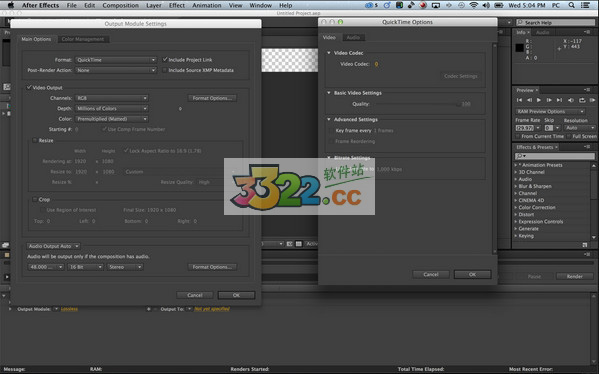Click video Format Options button
Screen dimensions: 599x374
pyautogui.click(x=212, y=98)
